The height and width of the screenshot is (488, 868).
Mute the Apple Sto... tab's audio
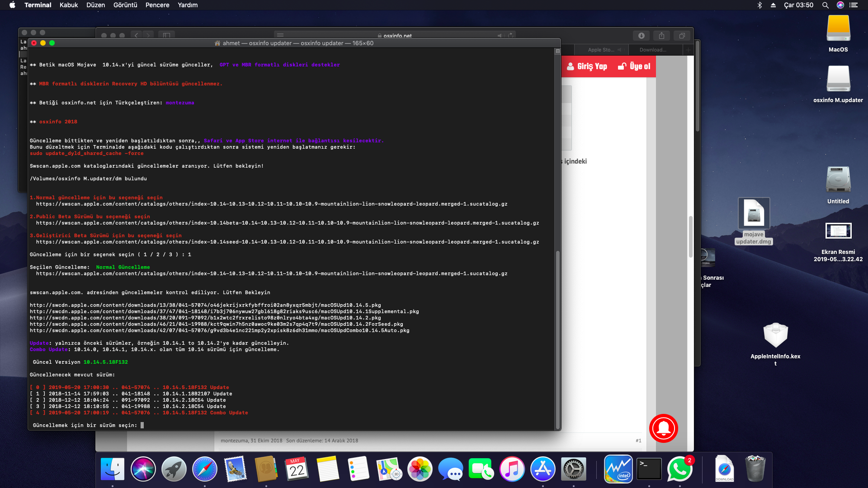coord(619,50)
